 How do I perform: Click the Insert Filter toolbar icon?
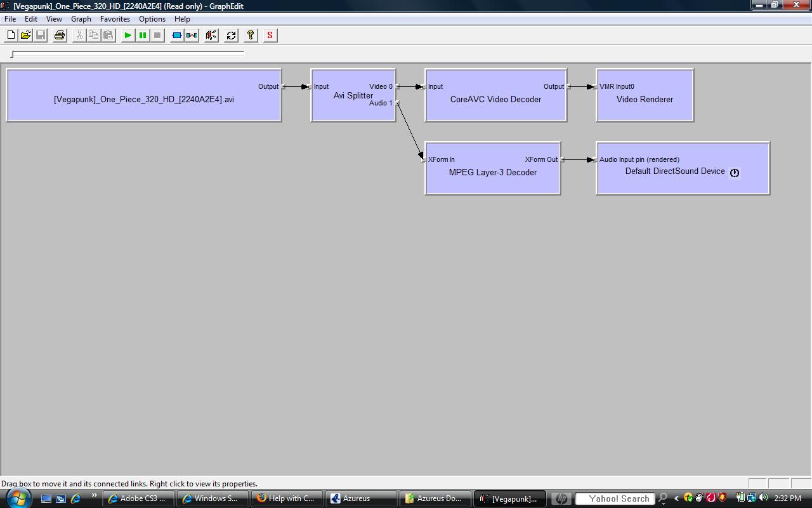(x=177, y=36)
